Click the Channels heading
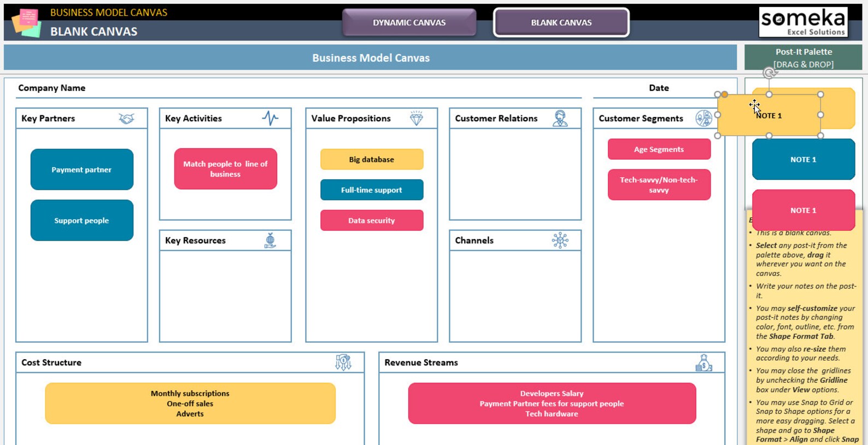 point(474,240)
